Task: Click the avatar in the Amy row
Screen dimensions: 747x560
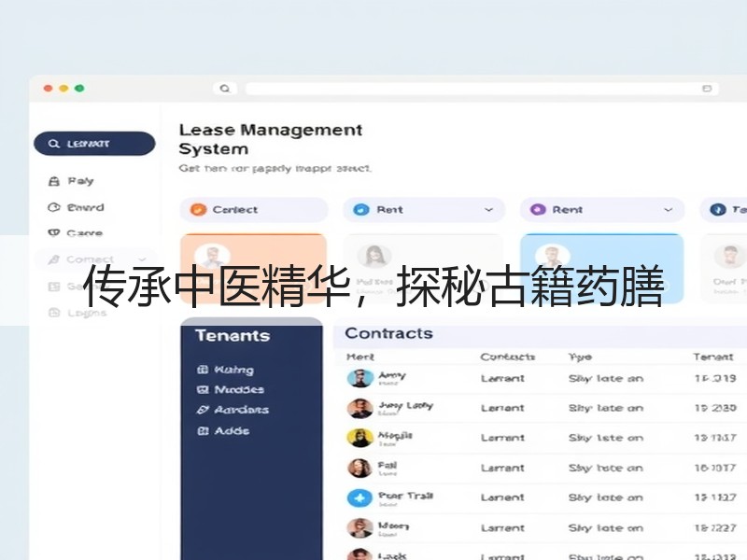Action: pos(360,378)
